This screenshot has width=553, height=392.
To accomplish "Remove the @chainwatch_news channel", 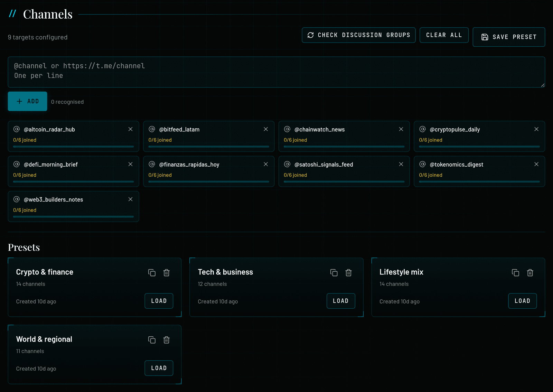I will 401,129.
